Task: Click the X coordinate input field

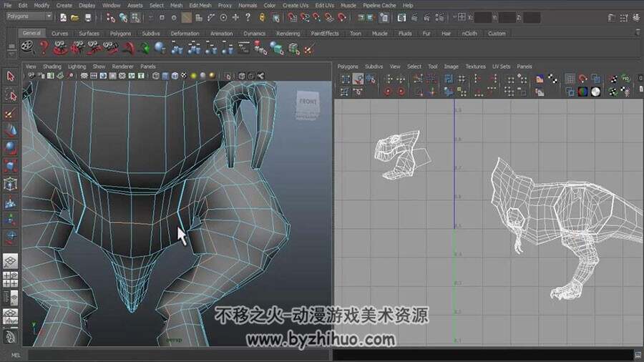Action: click(482, 17)
